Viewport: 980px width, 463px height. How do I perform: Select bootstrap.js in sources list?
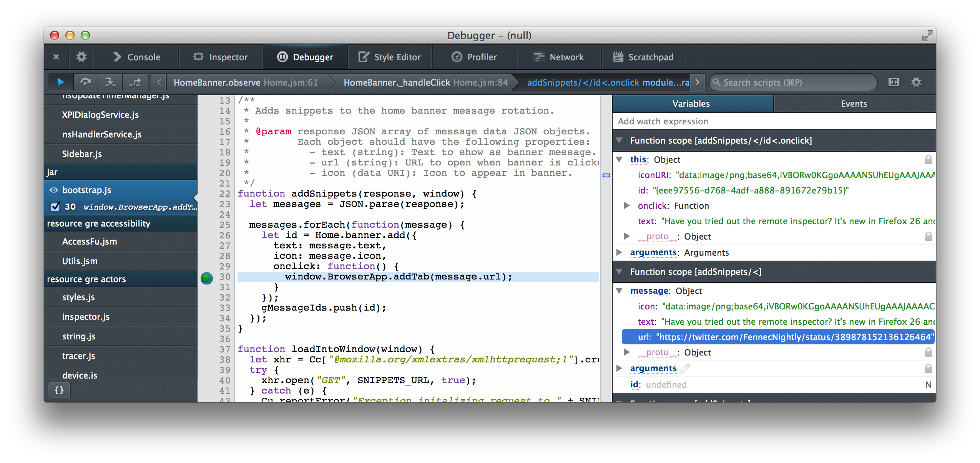point(121,190)
